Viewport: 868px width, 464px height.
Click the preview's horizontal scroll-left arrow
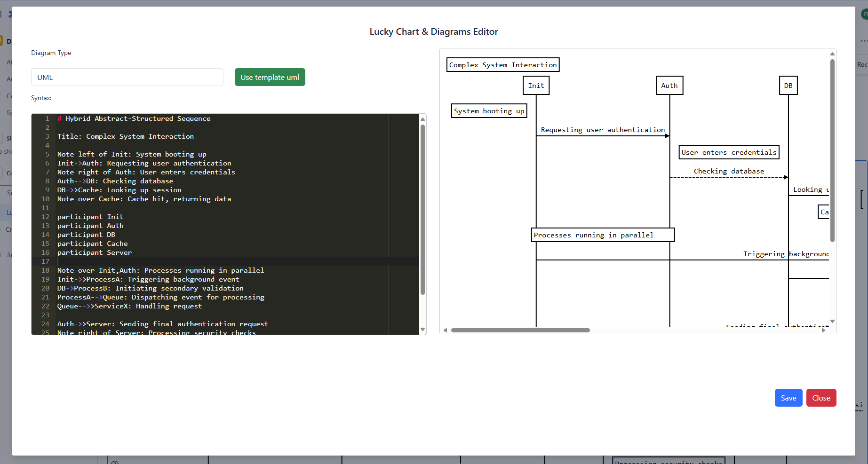445,330
